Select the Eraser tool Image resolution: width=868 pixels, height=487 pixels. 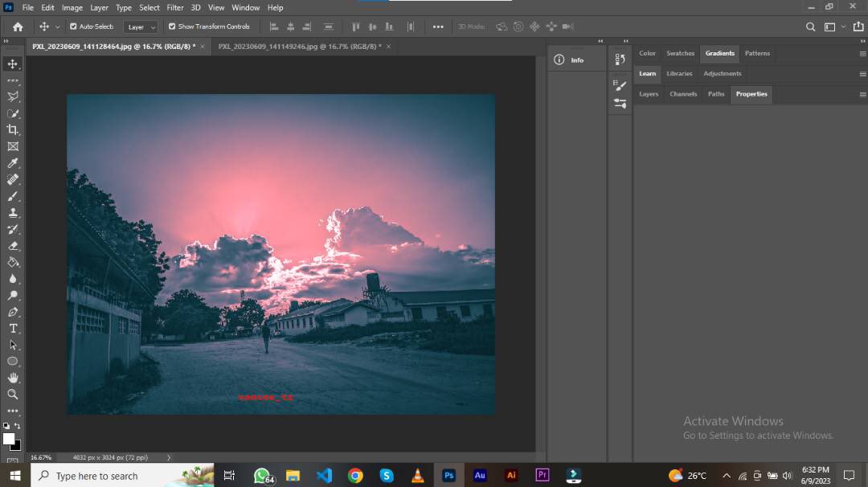(12, 246)
